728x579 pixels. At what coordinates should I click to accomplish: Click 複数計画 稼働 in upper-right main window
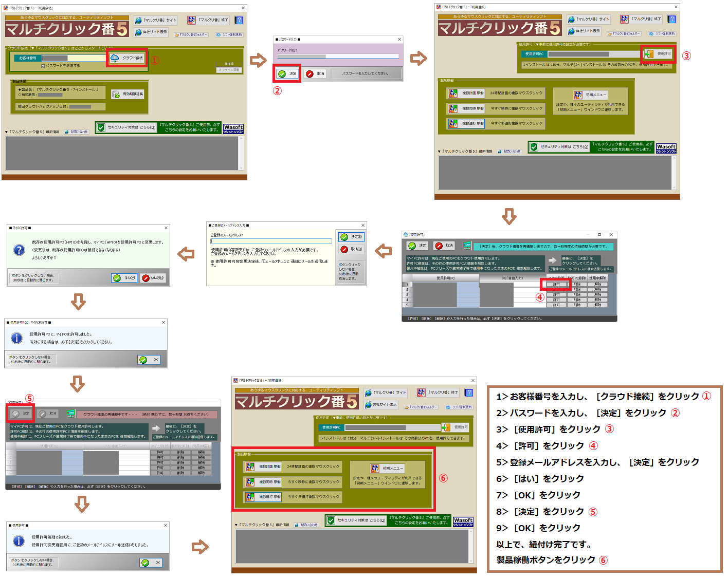(466, 93)
